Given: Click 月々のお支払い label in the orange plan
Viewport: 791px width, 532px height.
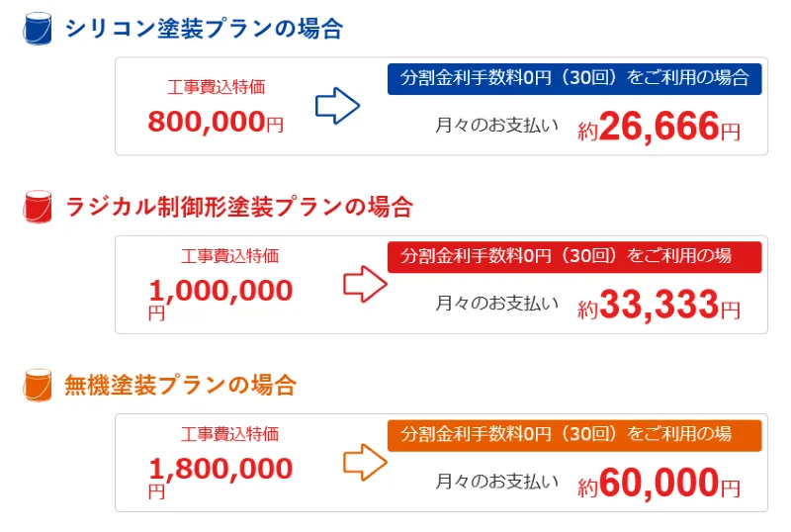Looking at the screenshot, I should click(497, 482).
